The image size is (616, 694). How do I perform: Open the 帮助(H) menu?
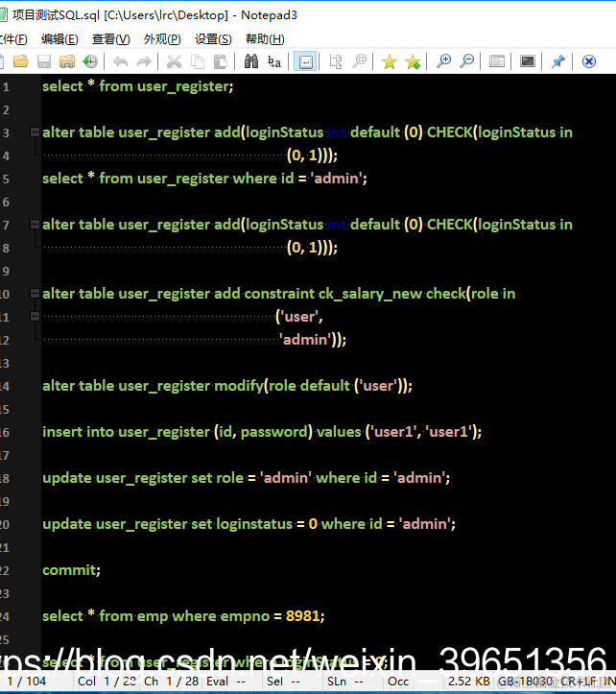(265, 39)
